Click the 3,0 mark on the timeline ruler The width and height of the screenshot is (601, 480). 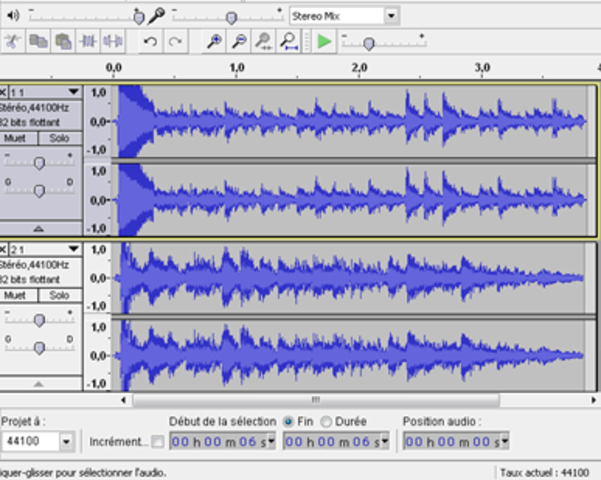tap(482, 68)
